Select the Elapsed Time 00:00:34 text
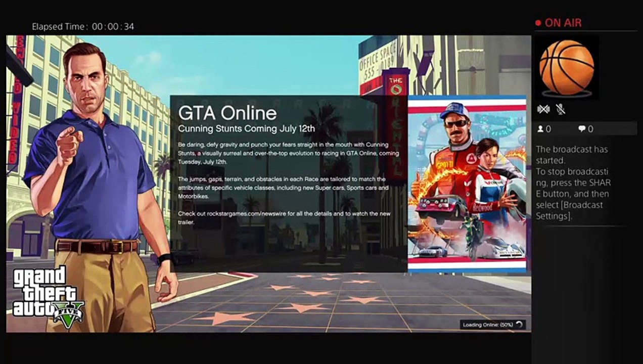The image size is (643, 364). pos(83,27)
